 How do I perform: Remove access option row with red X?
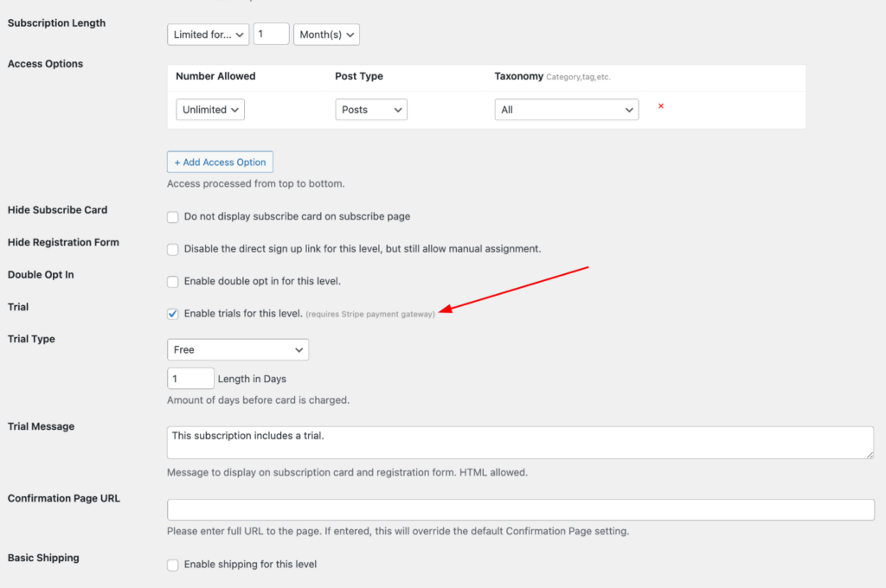(x=661, y=106)
